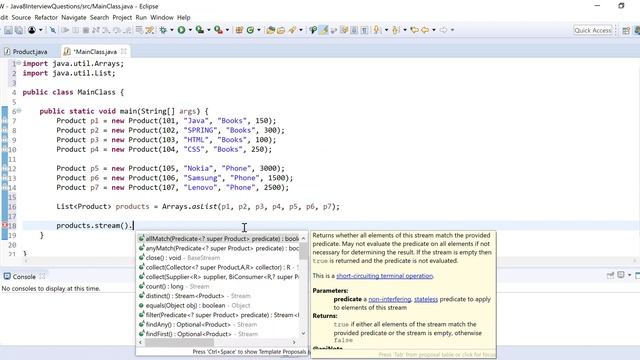Select the Console view tab

[x=24, y=277]
